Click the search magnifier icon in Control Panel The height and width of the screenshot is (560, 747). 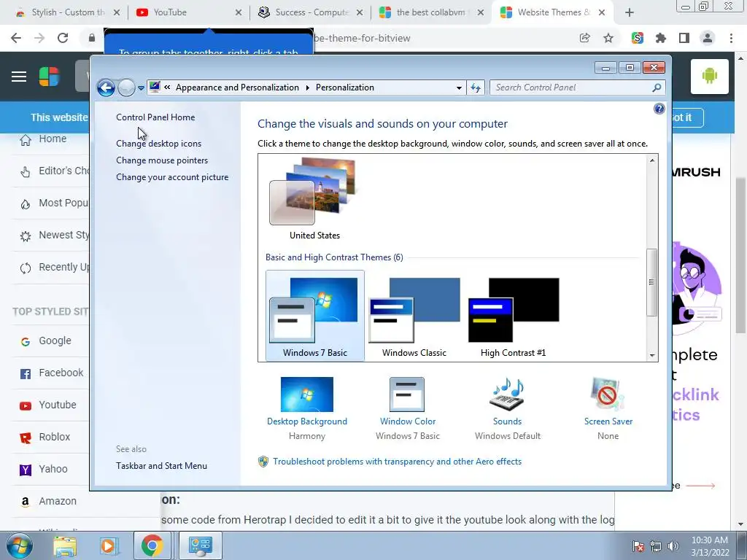pyautogui.click(x=657, y=87)
